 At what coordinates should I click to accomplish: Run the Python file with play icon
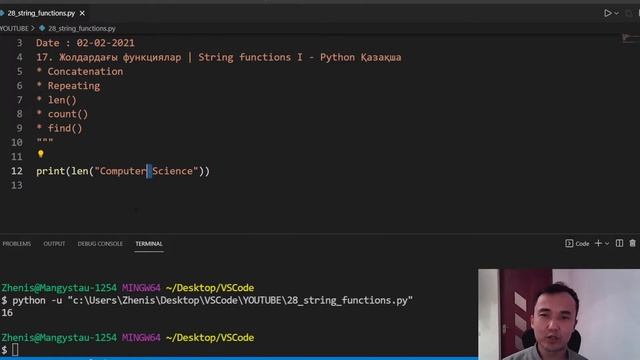(x=607, y=13)
